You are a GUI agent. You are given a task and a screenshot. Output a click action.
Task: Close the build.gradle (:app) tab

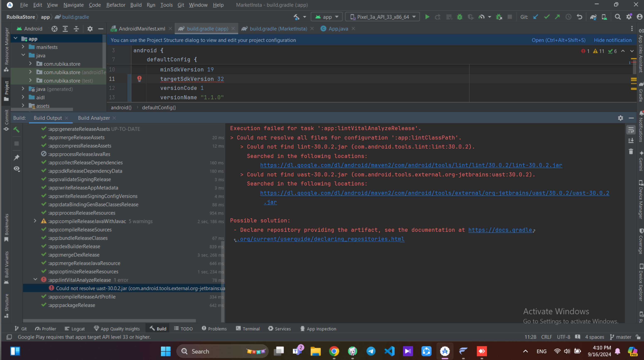pyautogui.click(x=233, y=29)
